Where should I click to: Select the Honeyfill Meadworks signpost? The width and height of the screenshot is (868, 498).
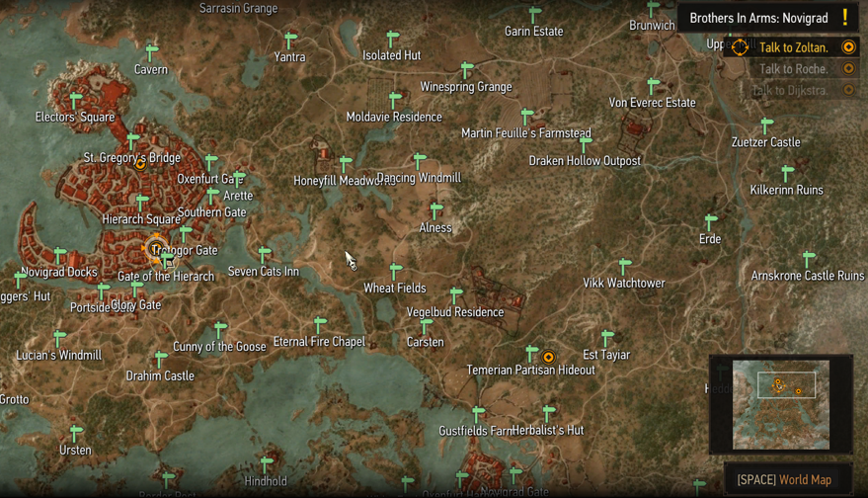[346, 164]
